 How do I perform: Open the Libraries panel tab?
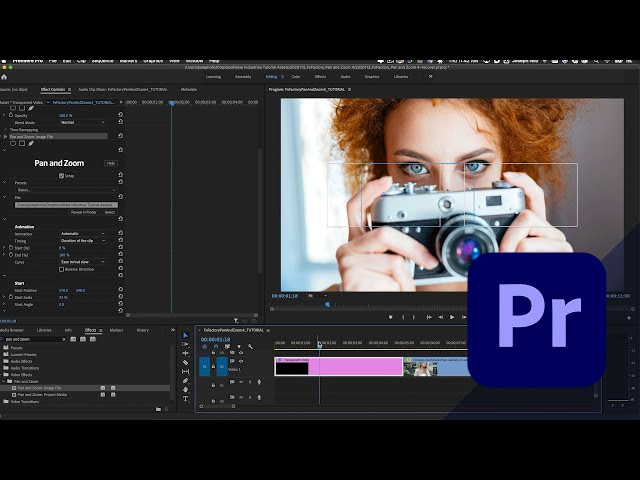click(x=44, y=330)
